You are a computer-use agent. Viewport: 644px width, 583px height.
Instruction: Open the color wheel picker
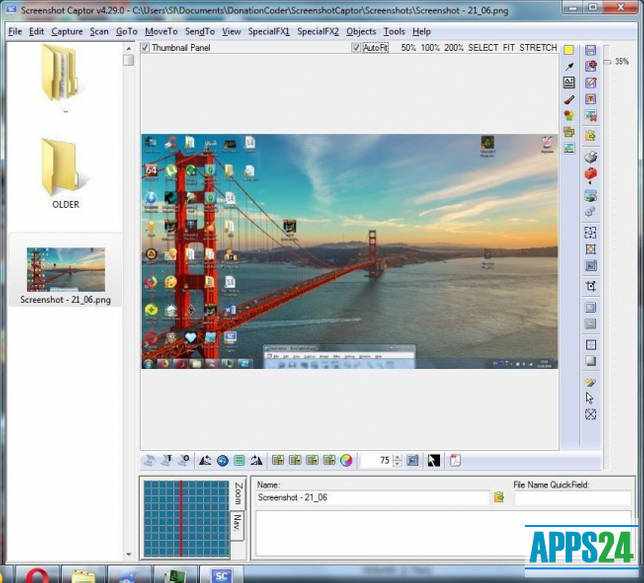tap(346, 461)
